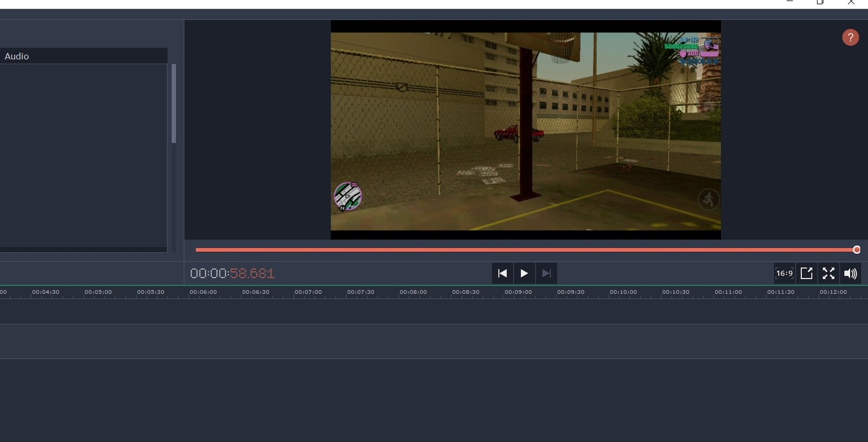Jump to 00:08:00 on timeline ruler

(x=413, y=292)
